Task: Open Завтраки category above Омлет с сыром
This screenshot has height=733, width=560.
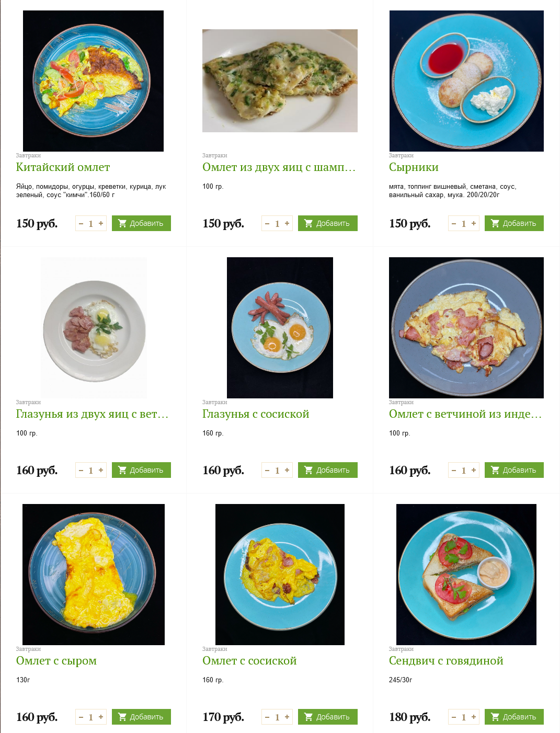Action: [x=28, y=649]
